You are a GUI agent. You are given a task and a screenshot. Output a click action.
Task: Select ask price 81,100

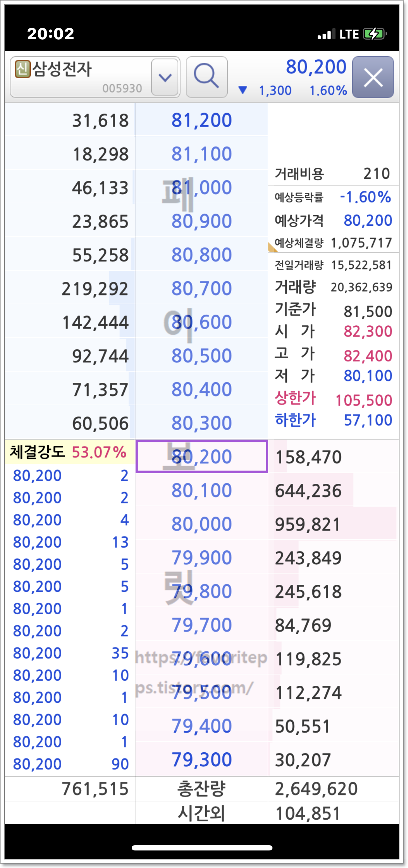click(x=202, y=154)
